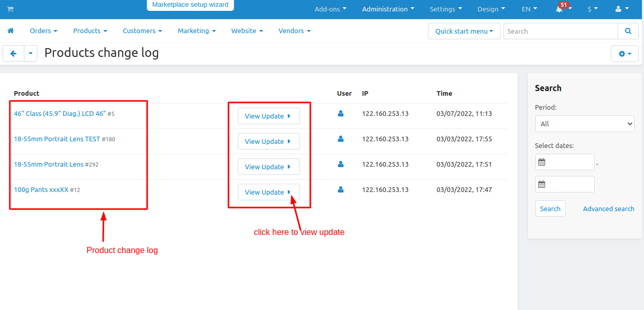Open the user account icon menu
644x310 pixels.
click(x=621, y=9)
